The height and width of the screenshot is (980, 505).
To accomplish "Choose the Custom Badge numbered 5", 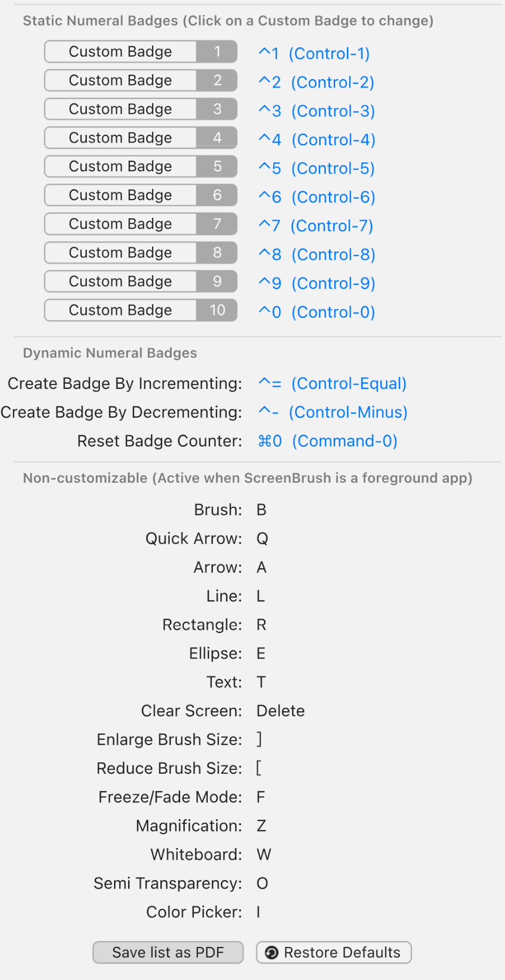I will click(x=141, y=166).
